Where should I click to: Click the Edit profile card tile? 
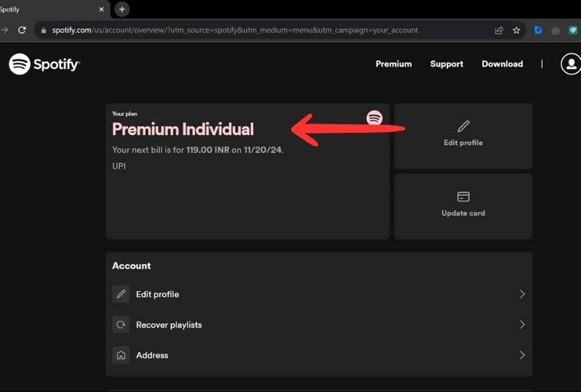pos(463,136)
